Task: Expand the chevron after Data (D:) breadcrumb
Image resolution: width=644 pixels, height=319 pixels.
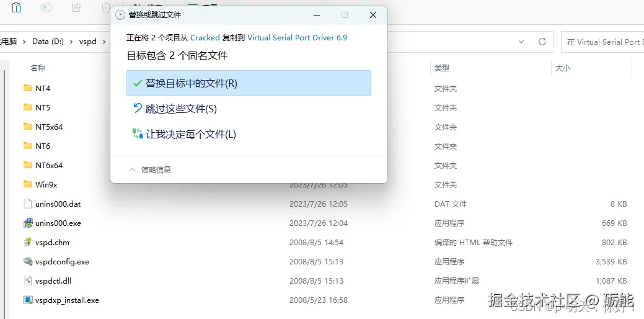Action: (x=71, y=42)
